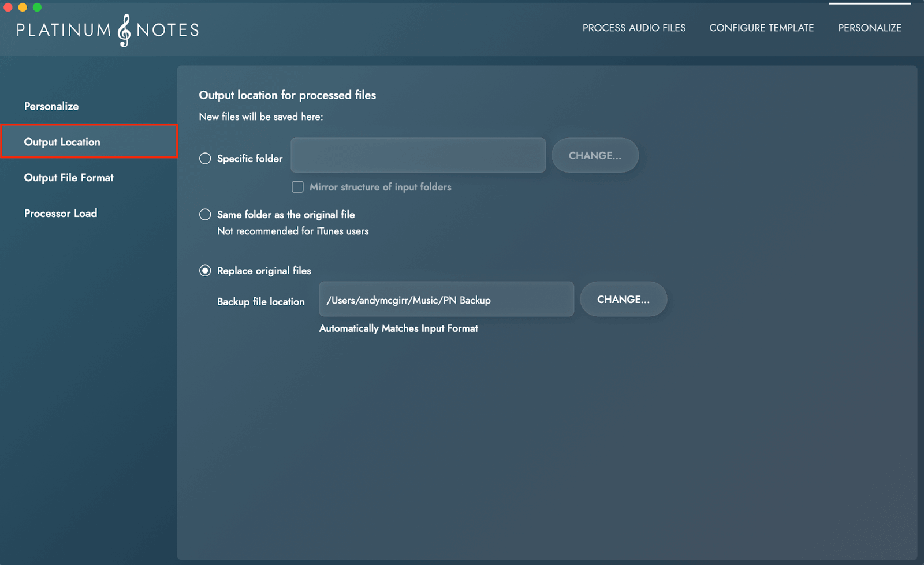Open the Personalize section in the sidebar
Screen dimensions: 924x565
(51, 106)
